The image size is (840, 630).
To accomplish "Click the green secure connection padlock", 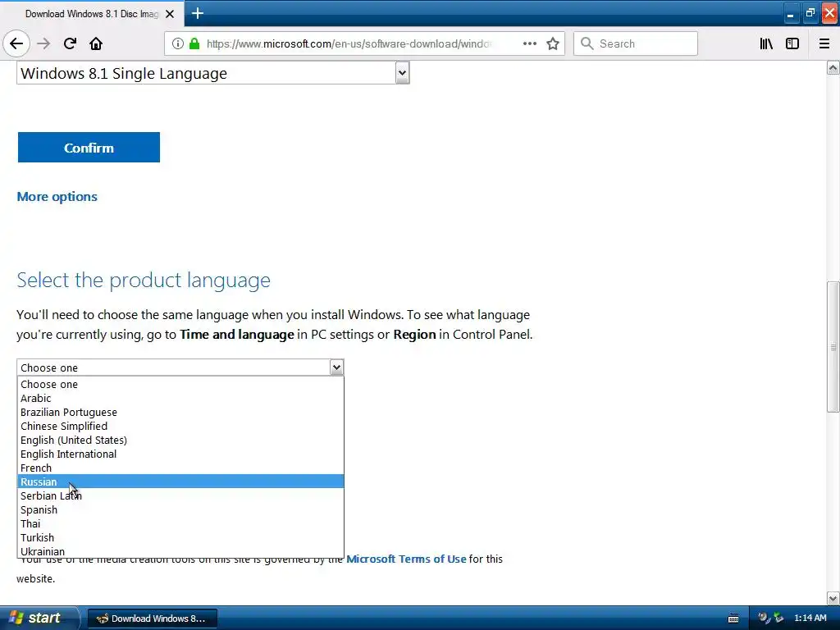I will [194, 44].
